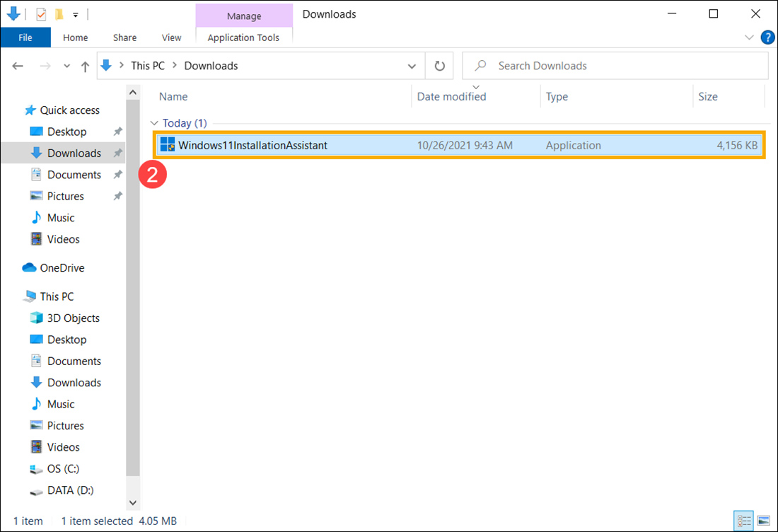Viewport: 778px width, 532px height.
Task: Open the File menu
Action: 25,37
